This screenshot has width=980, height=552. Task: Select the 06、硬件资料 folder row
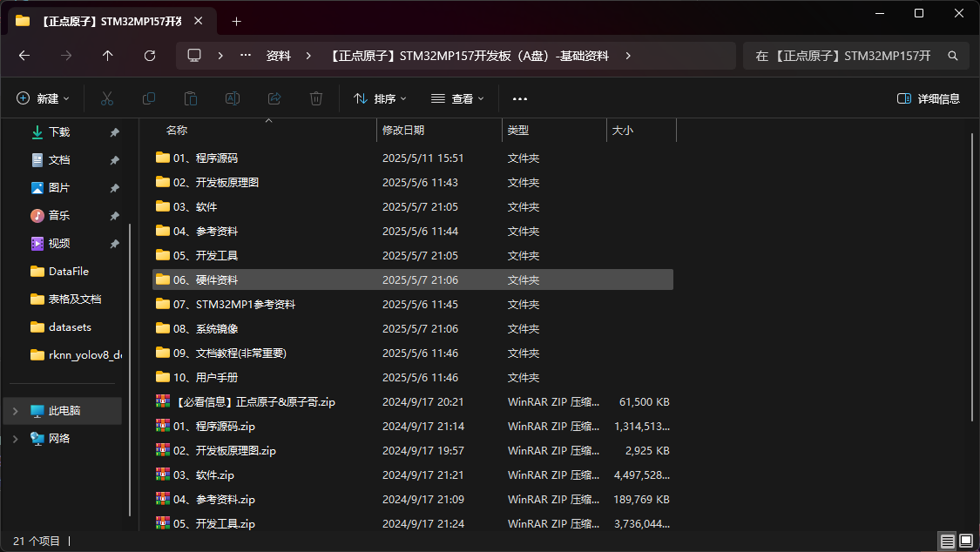[413, 279]
